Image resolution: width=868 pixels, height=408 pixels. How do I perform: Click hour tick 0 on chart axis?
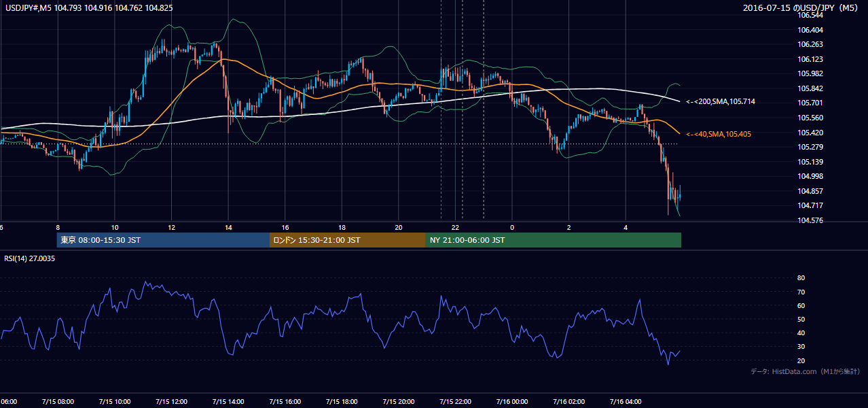[512, 228]
